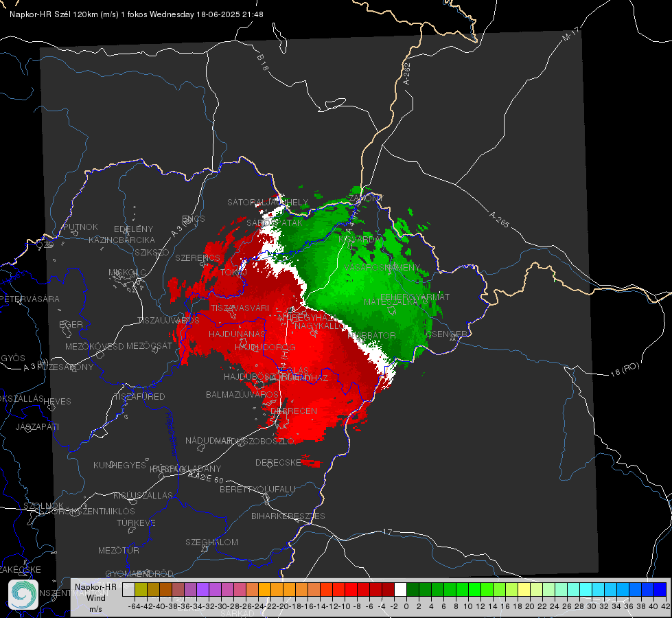Click the TISZAFURED label
Viewport: 672px width, 618px height.
[x=140, y=397]
